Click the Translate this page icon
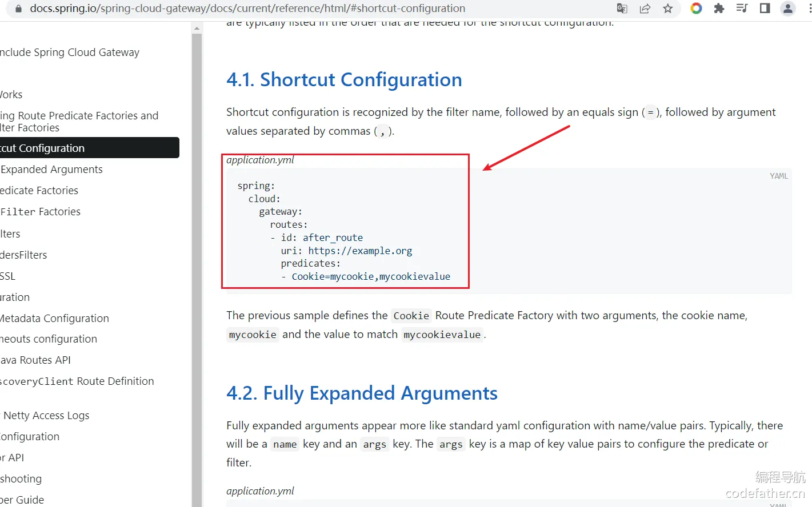Image resolution: width=812 pixels, height=507 pixels. (622, 9)
